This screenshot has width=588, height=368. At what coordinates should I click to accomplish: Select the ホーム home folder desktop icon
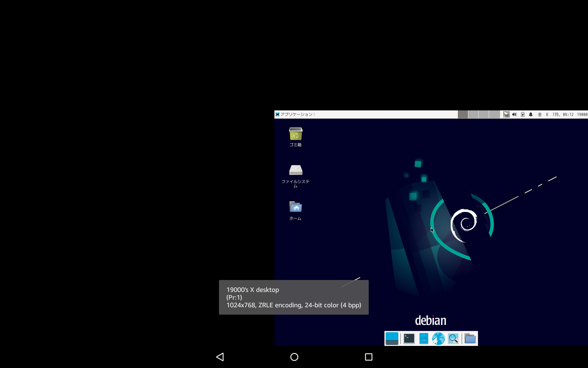(296, 211)
